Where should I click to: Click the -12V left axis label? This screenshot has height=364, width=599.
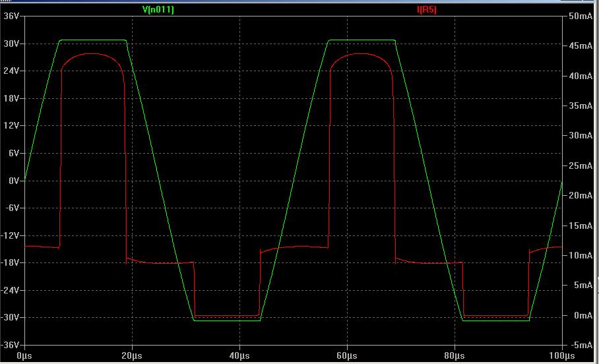pos(9,235)
